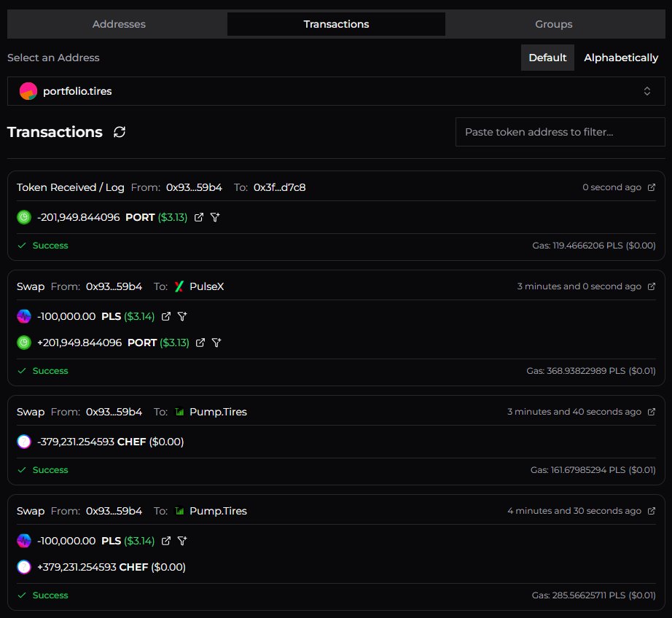Image resolution: width=672 pixels, height=618 pixels.
Task: Filter by PLS in PulseX swap card
Action: pyautogui.click(x=182, y=316)
